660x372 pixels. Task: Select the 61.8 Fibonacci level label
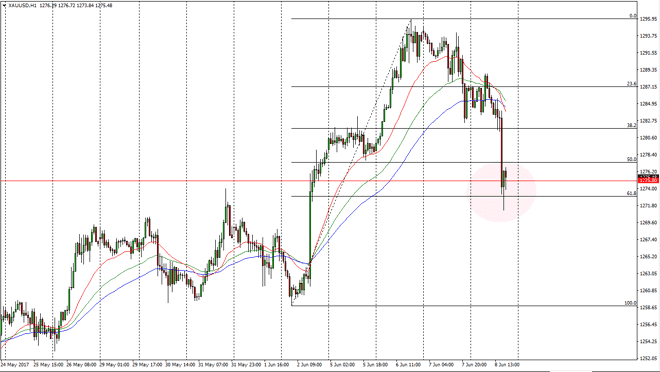632,193
